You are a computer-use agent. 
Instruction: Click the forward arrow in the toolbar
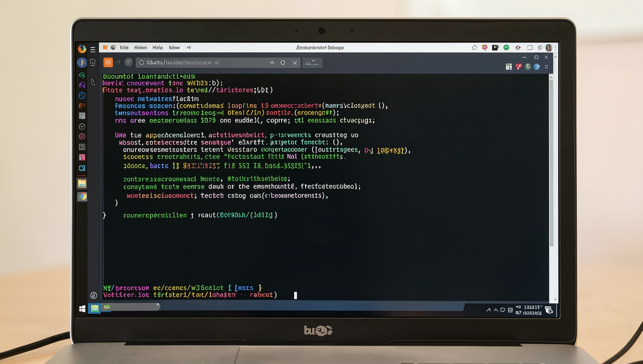(x=118, y=62)
